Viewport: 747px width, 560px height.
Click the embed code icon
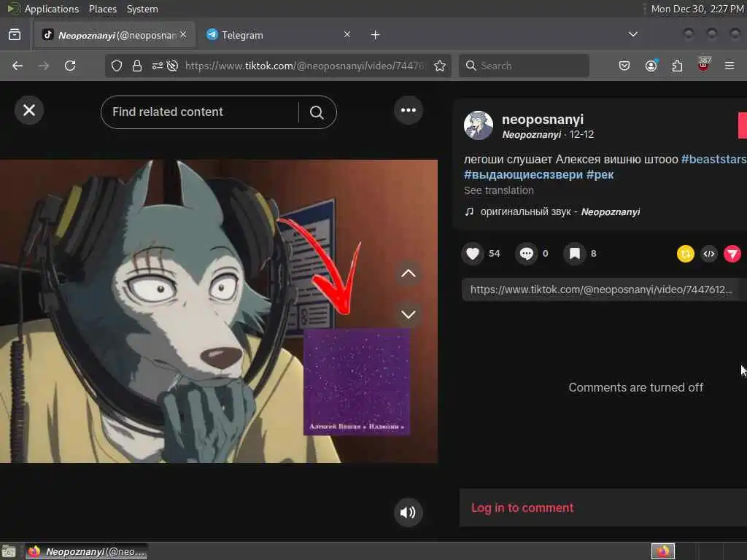coord(709,254)
